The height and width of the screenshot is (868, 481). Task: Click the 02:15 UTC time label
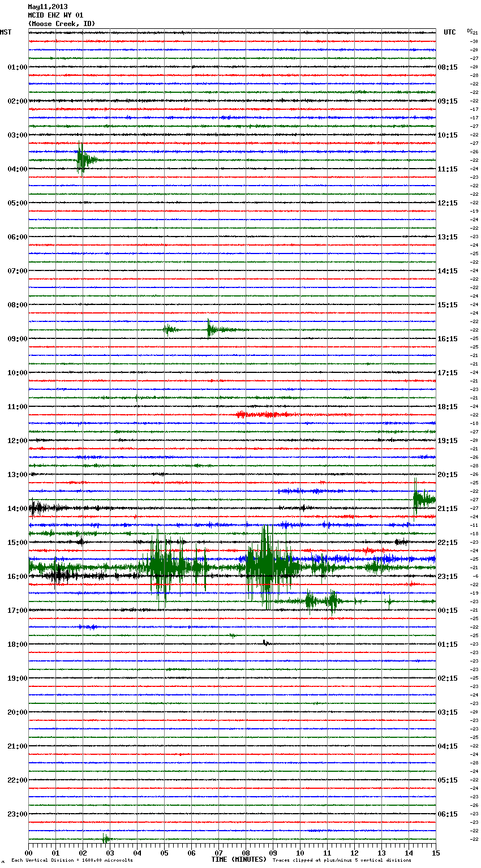(448, 678)
